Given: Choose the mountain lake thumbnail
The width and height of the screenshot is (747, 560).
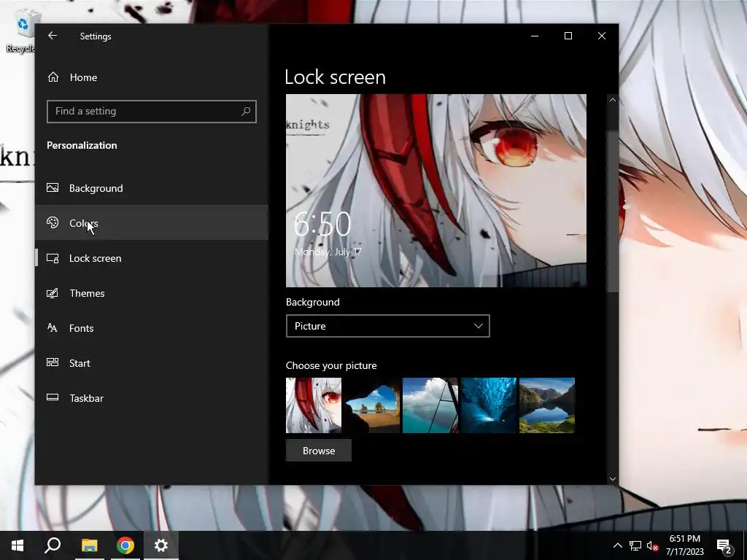Looking at the screenshot, I should pos(547,405).
